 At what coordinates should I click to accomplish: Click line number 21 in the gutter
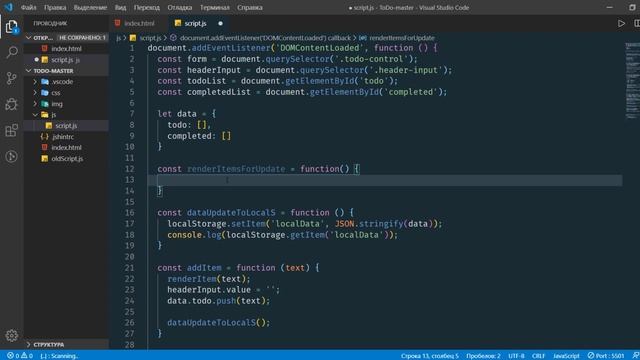click(x=129, y=268)
